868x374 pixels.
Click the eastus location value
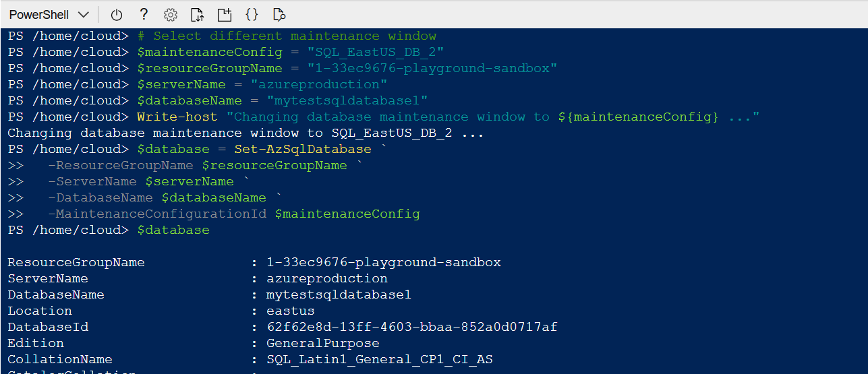(x=290, y=311)
